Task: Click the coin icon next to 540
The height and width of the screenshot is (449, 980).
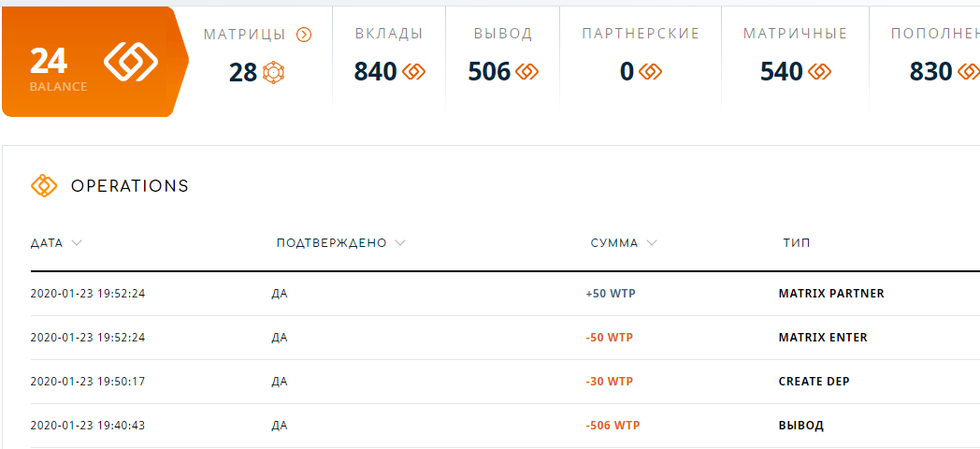Action: (819, 73)
